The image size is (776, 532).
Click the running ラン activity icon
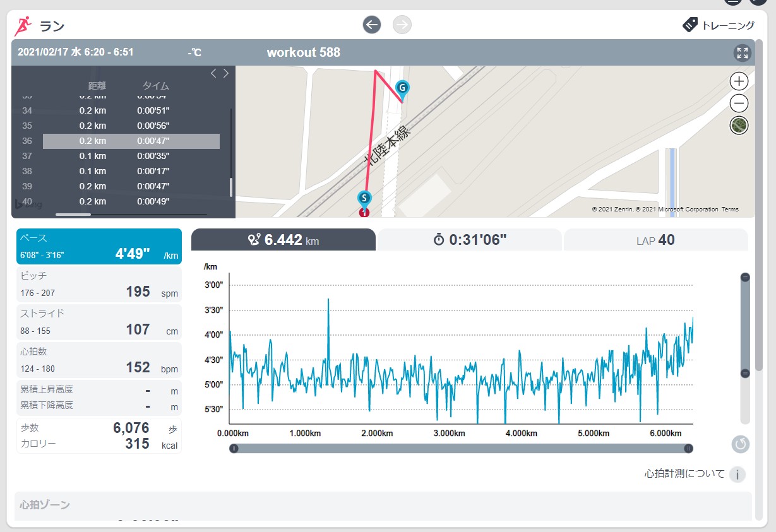coord(23,26)
